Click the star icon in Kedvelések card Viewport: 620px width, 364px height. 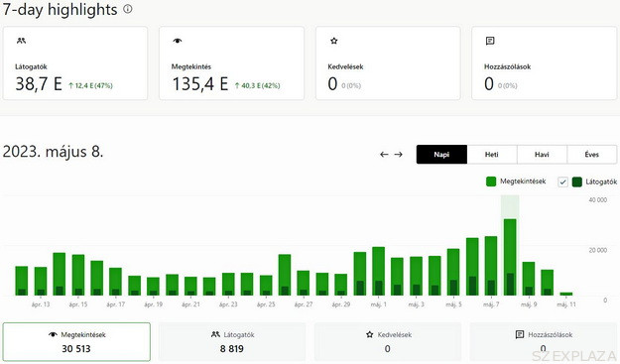pyautogui.click(x=334, y=41)
